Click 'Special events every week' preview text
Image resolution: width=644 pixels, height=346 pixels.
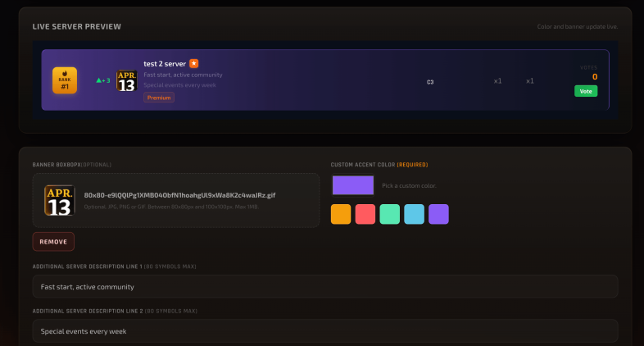[179, 85]
